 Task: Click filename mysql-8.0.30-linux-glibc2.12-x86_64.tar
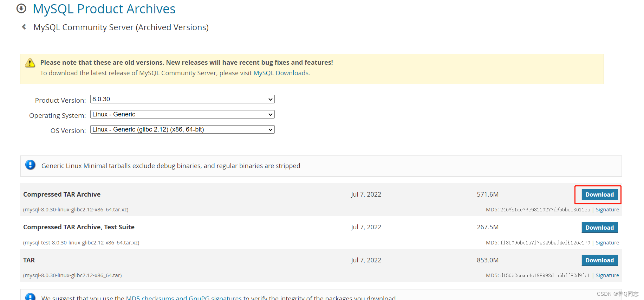click(x=72, y=275)
